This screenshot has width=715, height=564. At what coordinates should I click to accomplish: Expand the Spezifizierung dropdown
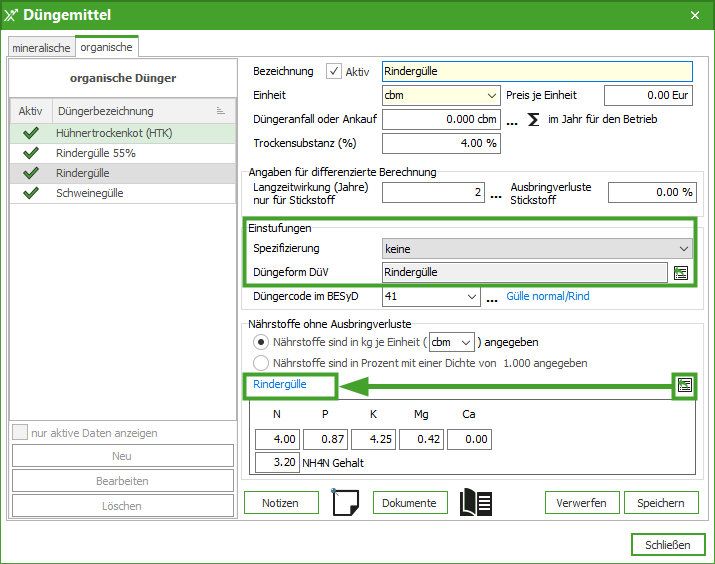(537, 248)
